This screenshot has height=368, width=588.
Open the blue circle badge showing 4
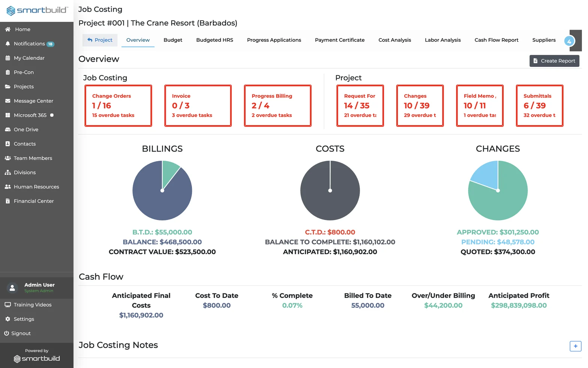pyautogui.click(x=569, y=41)
